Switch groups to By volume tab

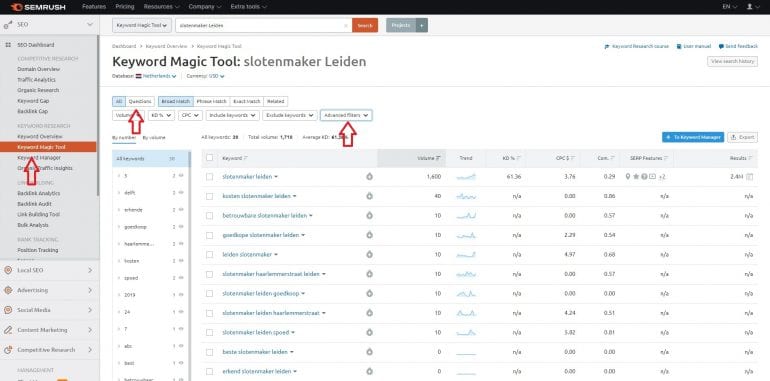[154, 138]
